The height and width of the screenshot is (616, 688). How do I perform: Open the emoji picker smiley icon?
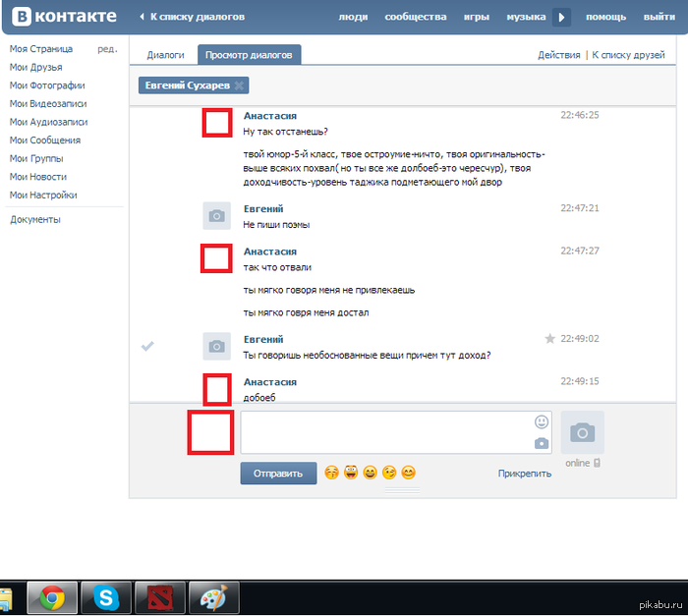click(x=542, y=422)
